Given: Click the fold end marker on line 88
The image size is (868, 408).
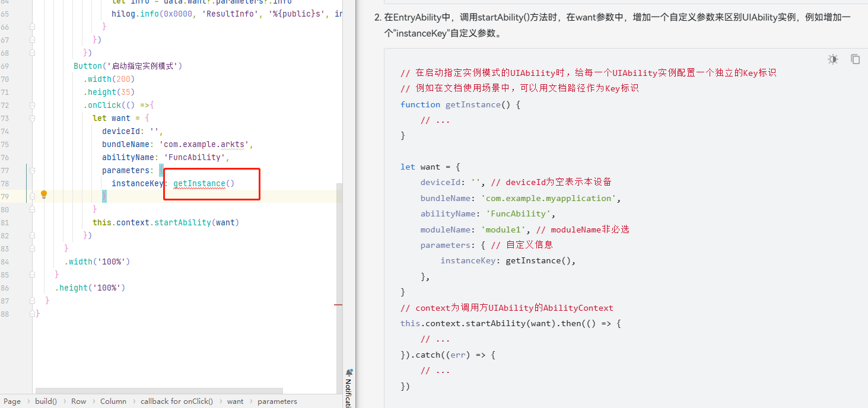Looking at the screenshot, I should [32, 314].
